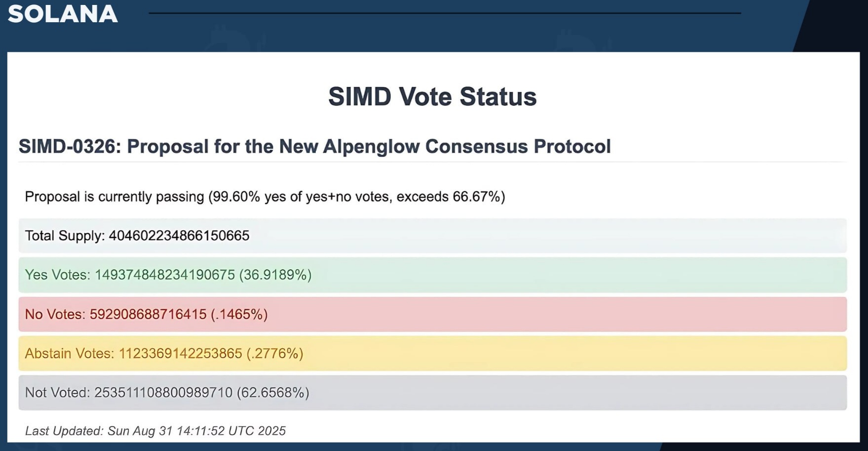Click the Abstain Votes percentage .2776%
The width and height of the screenshot is (868, 451).
pyautogui.click(x=275, y=354)
